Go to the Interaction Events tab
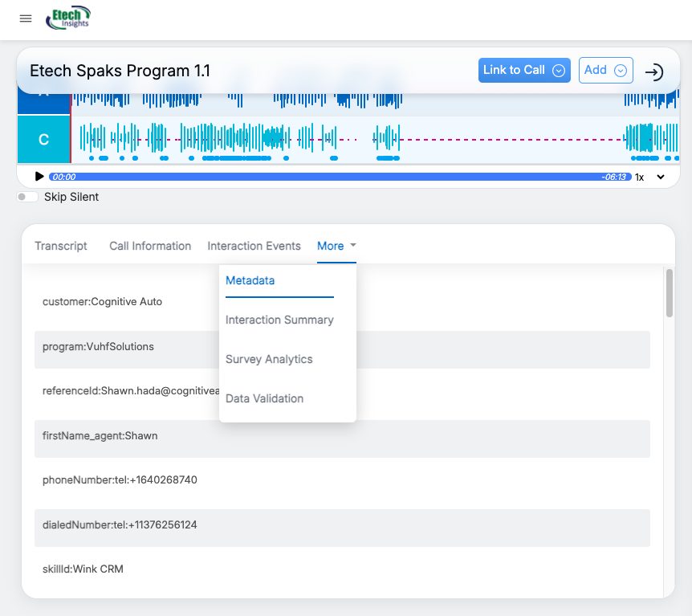Screen dimensions: 692x616 click(254, 247)
